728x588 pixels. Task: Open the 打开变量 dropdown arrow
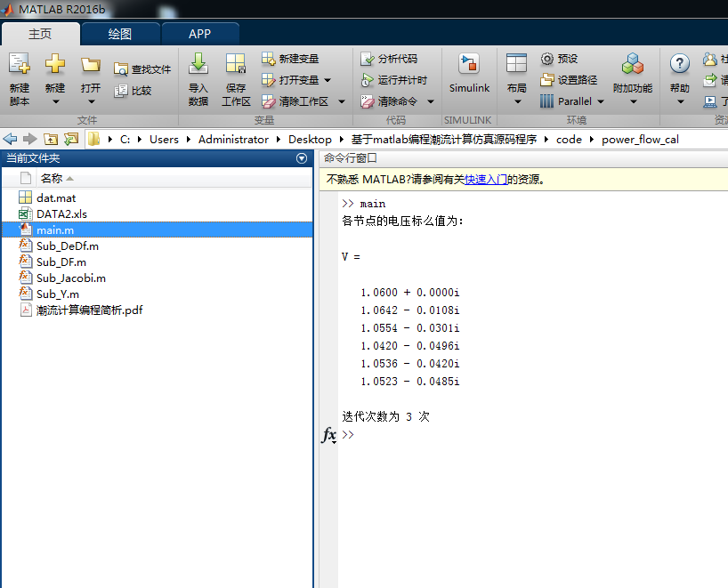pyautogui.click(x=328, y=80)
